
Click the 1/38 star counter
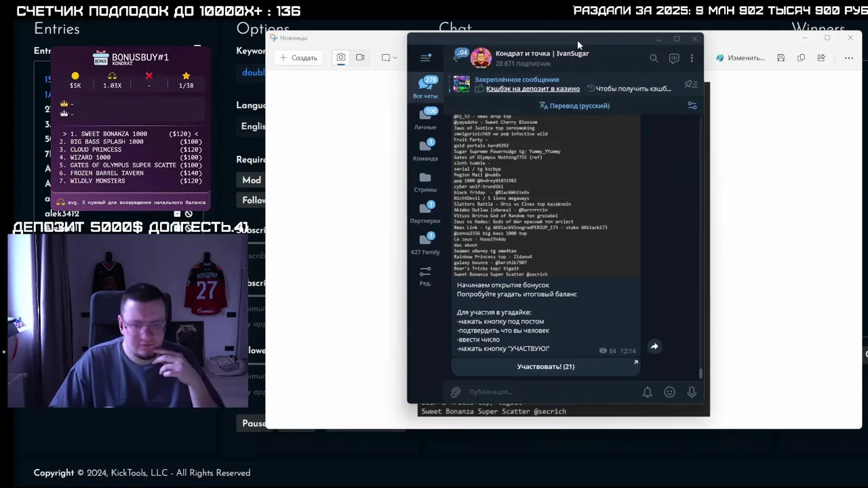click(186, 81)
